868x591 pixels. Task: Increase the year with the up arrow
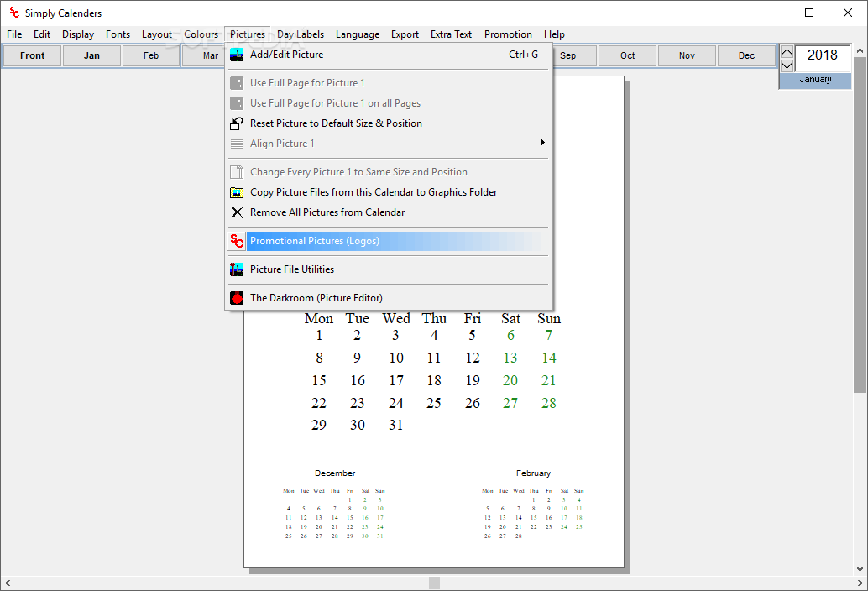click(x=787, y=53)
